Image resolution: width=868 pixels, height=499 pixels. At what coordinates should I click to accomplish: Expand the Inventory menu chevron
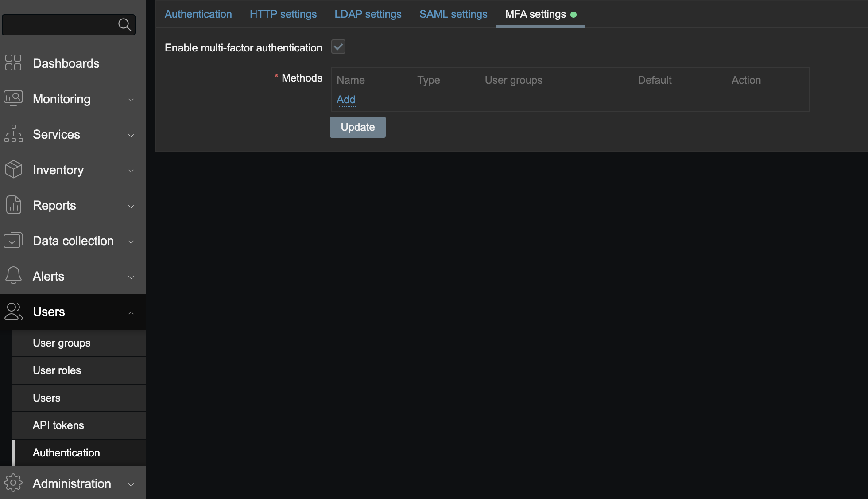pos(131,171)
